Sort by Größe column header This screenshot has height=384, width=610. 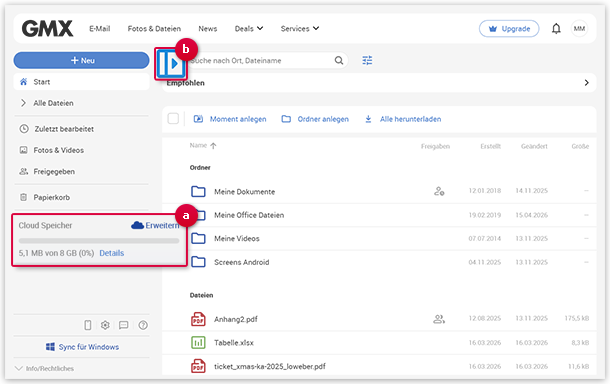coord(580,146)
